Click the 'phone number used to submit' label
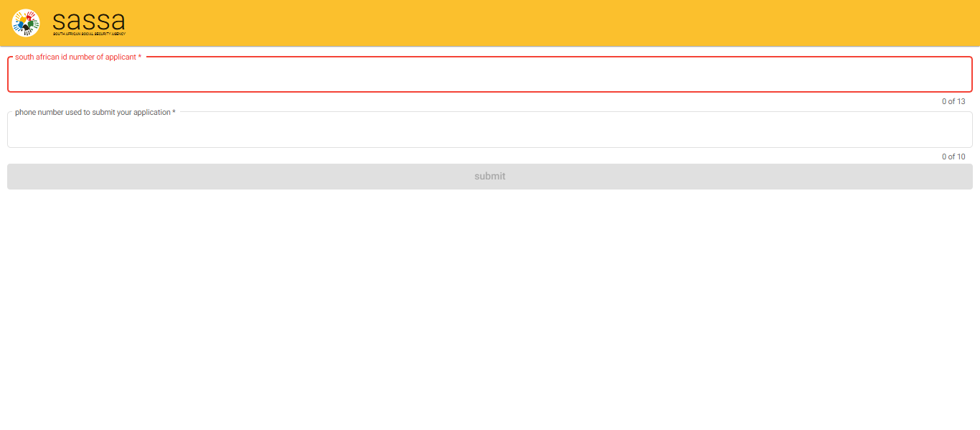The height and width of the screenshot is (430, 980). (x=93, y=112)
